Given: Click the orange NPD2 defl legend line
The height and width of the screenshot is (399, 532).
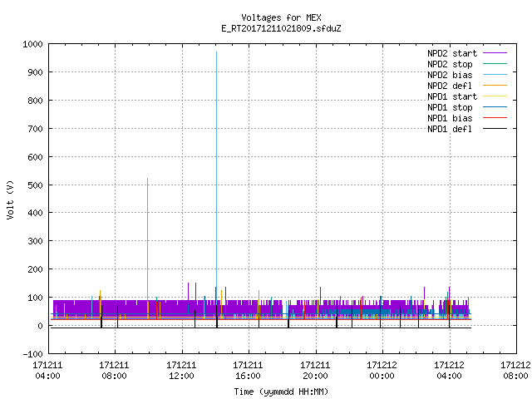Looking at the screenshot, I should pyautogui.click(x=495, y=85).
